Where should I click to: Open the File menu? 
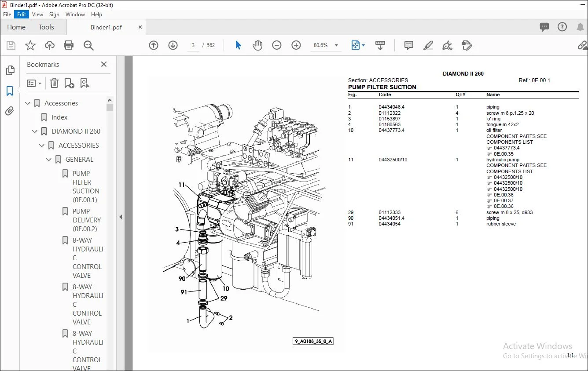coord(7,15)
